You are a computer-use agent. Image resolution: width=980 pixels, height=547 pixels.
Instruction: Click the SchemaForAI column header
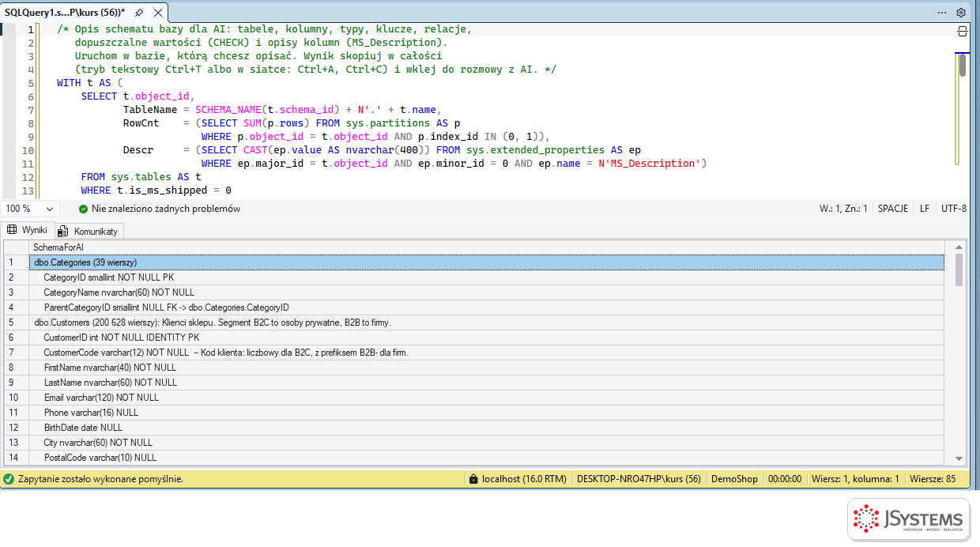coord(487,247)
